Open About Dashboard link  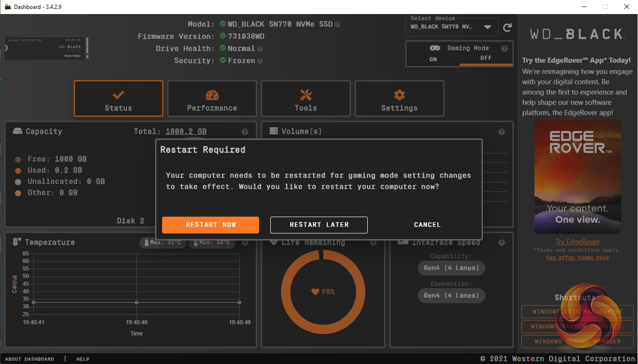(30, 359)
